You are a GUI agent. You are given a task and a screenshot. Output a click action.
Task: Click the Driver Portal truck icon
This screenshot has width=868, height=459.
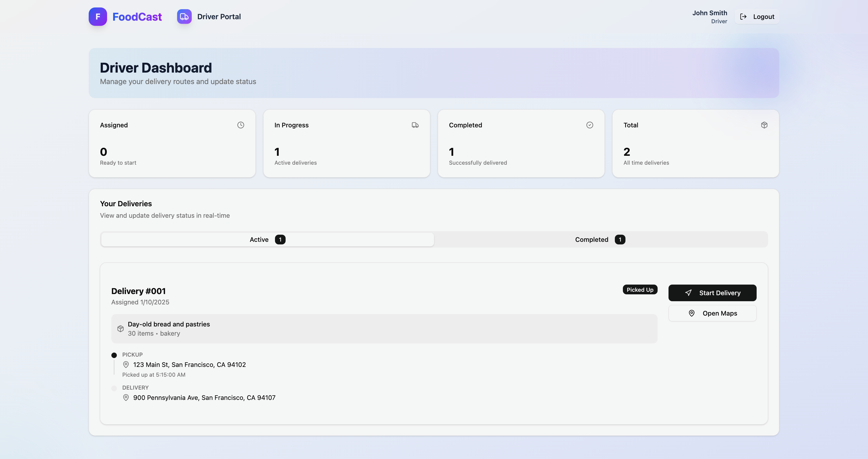[184, 17]
